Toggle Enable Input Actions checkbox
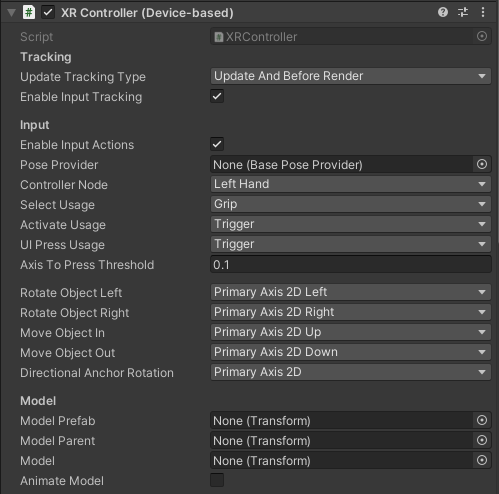 217,144
